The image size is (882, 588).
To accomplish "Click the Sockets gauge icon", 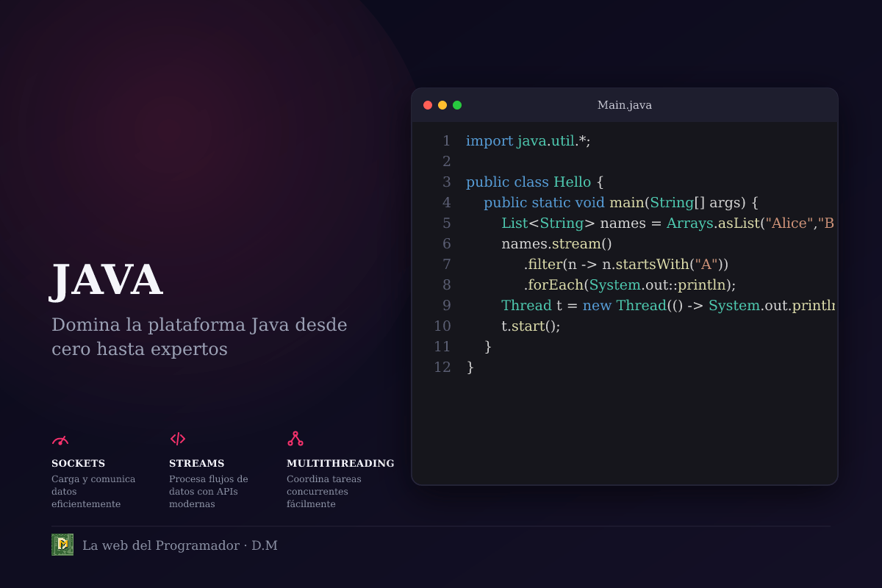I will [x=60, y=440].
